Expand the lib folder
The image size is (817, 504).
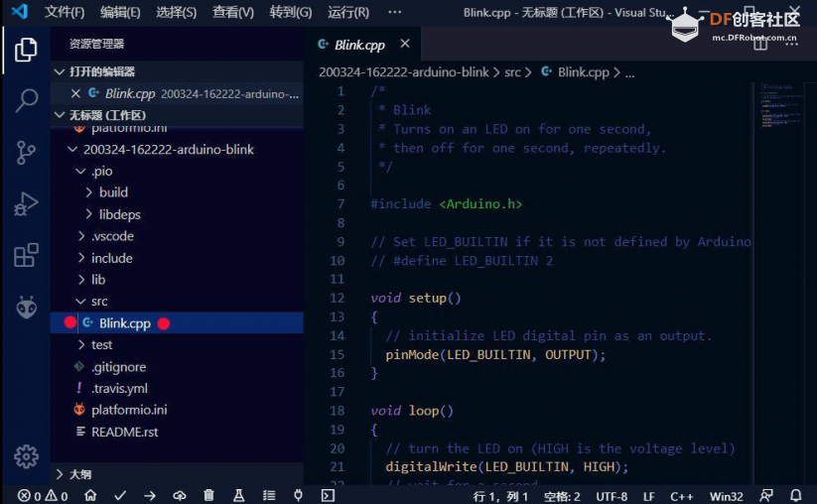[80, 280]
